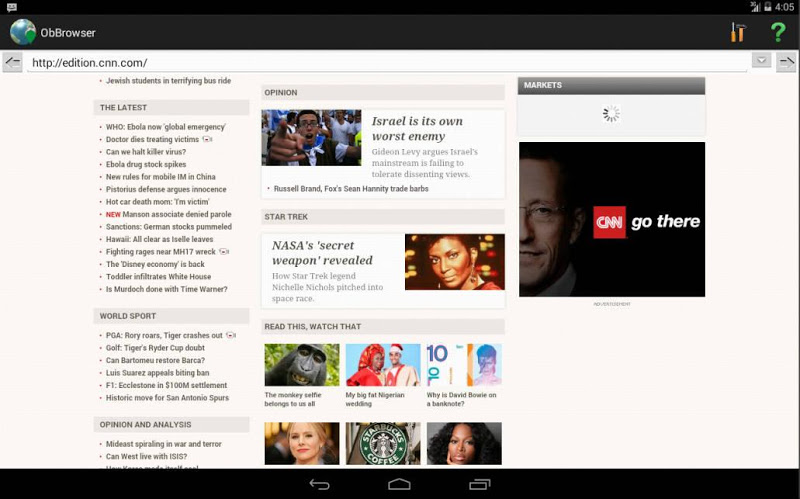Click the CNN 'go there' advertisement
800x499 pixels.
point(612,219)
